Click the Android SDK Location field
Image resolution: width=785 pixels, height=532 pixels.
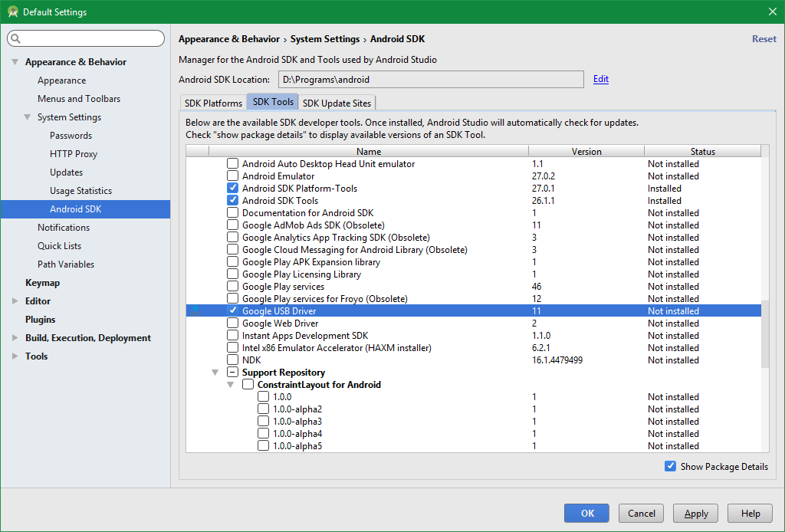[x=431, y=79]
